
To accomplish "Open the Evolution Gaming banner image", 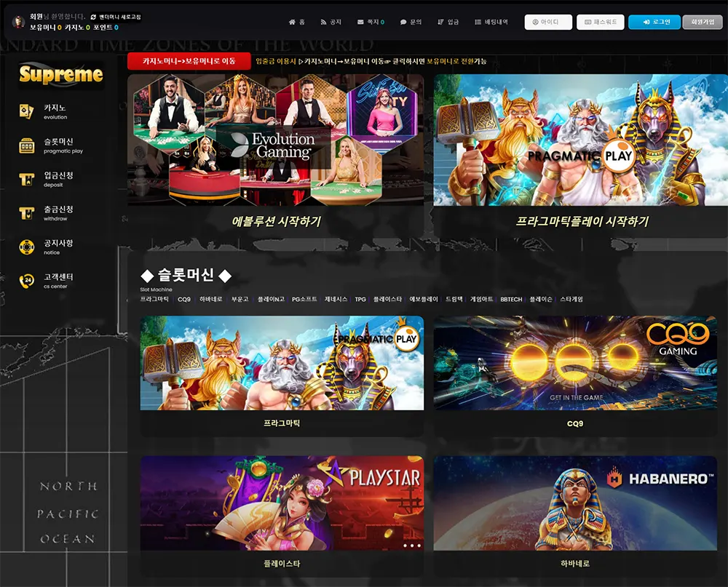I will click(x=275, y=140).
